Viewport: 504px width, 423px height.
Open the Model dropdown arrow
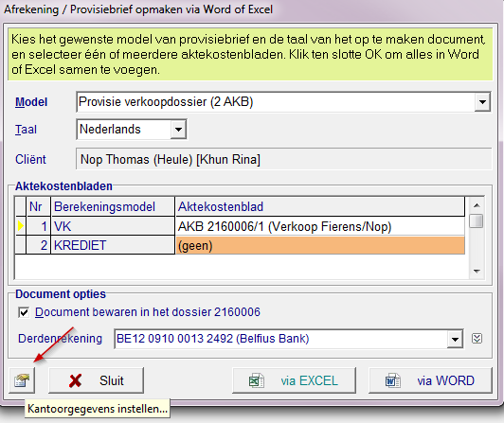pos(482,102)
